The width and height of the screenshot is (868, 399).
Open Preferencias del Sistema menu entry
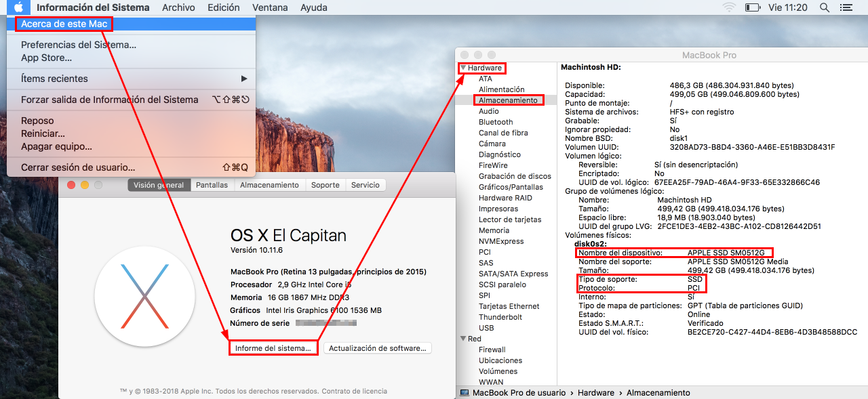132,45
